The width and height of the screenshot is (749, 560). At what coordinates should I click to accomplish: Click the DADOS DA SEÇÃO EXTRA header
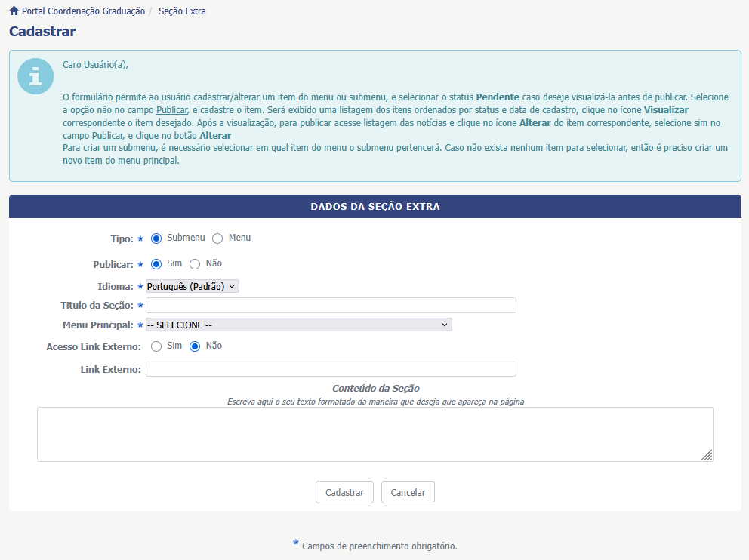pyautogui.click(x=375, y=207)
